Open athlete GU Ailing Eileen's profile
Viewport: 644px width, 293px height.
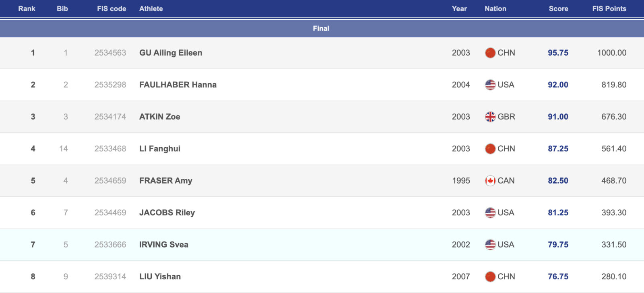click(x=171, y=53)
